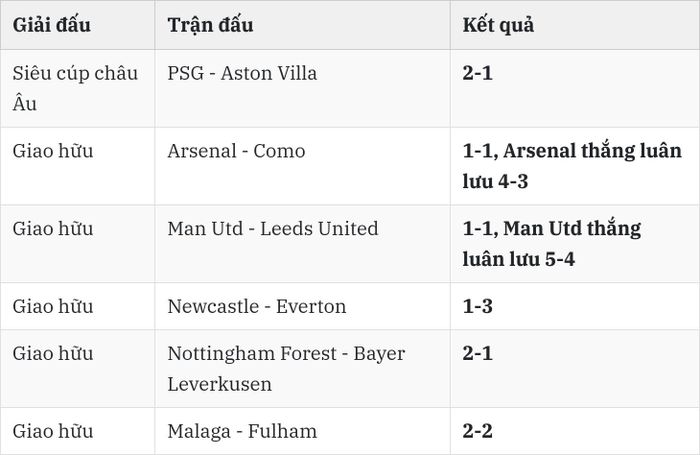
Task: Click Giao hữu in the Arsenal row
Action: point(53,151)
